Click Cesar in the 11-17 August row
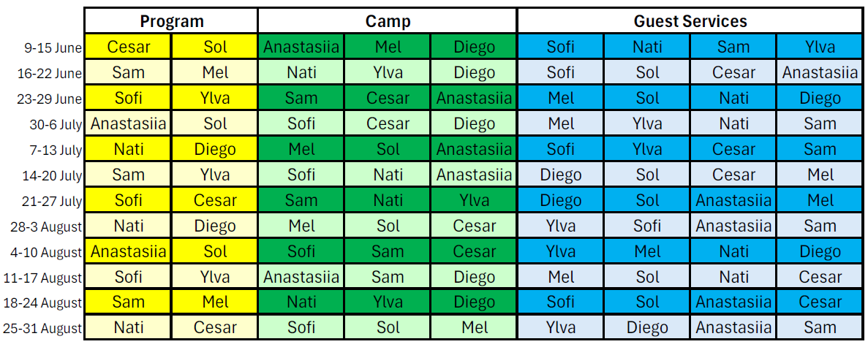Image resolution: width=868 pixels, height=347 pixels. (820, 277)
